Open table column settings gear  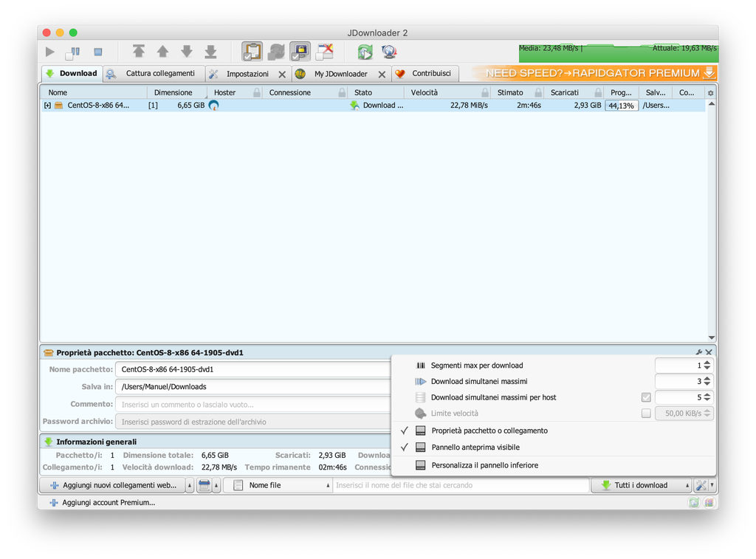point(710,93)
